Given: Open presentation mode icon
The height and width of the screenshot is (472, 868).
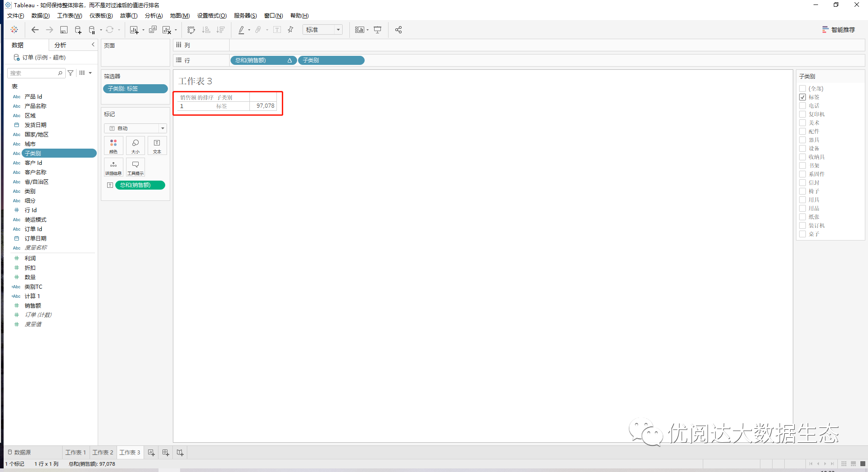Looking at the screenshot, I should pos(378,30).
